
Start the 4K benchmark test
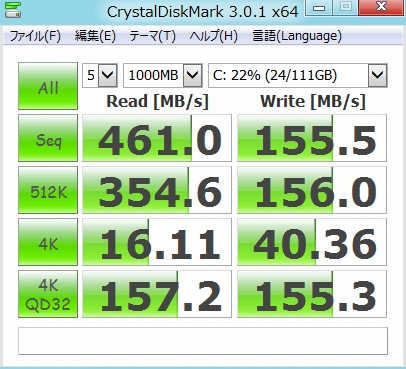[x=48, y=242]
